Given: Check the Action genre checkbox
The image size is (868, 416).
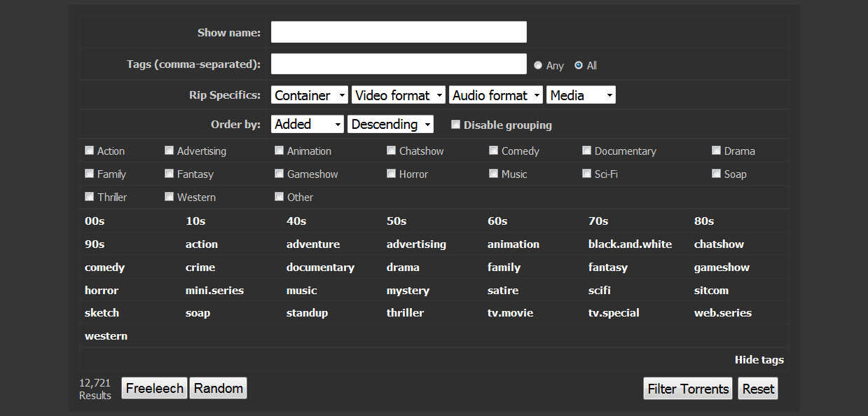Looking at the screenshot, I should click(90, 151).
